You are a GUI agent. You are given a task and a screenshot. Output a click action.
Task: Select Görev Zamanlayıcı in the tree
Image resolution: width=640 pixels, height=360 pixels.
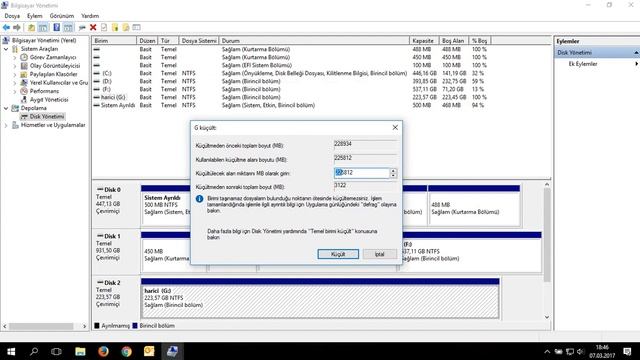[x=53, y=57]
